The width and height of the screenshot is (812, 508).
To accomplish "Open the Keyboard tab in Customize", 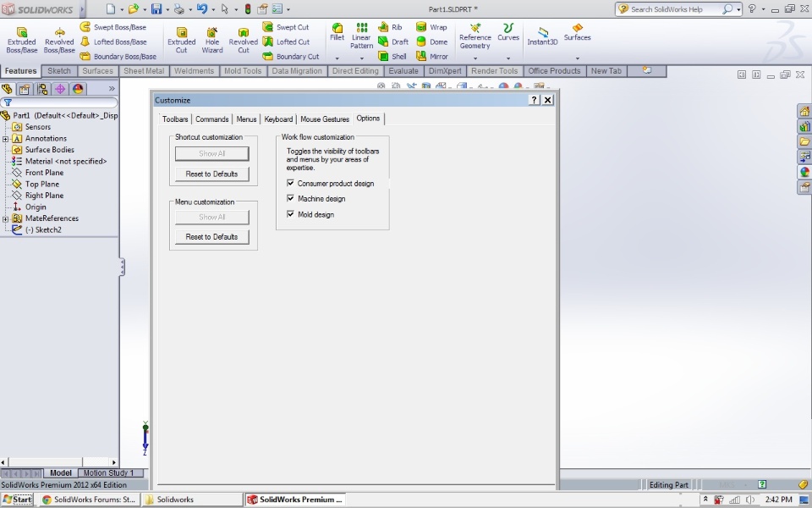I will (x=278, y=119).
